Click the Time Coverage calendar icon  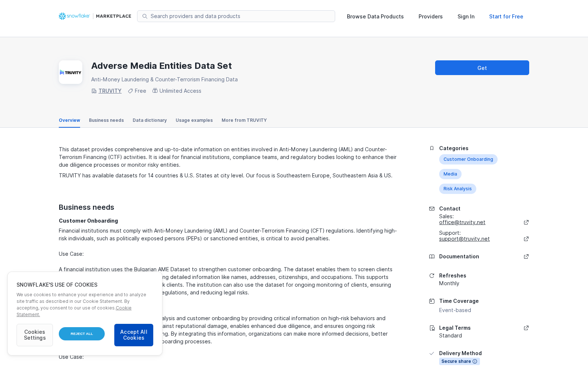(432, 301)
